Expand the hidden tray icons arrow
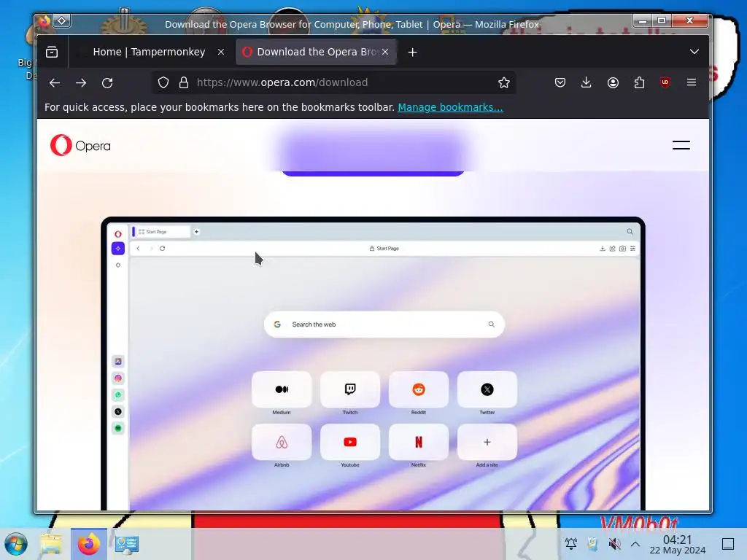This screenshot has width=747, height=560. (635, 543)
